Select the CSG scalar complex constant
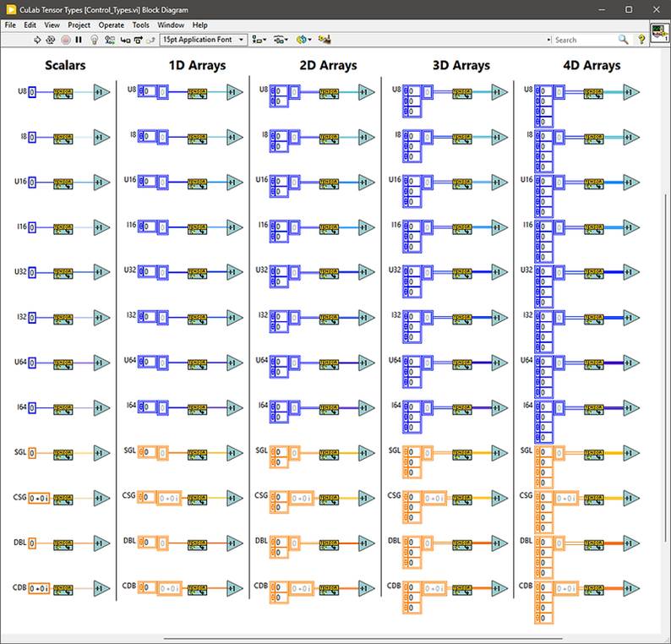 tap(39, 498)
